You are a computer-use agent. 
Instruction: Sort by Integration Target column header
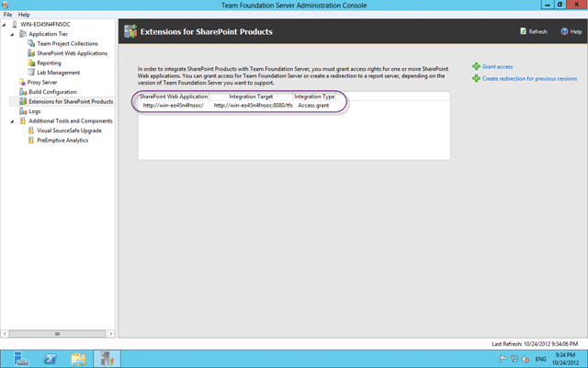[251, 97]
